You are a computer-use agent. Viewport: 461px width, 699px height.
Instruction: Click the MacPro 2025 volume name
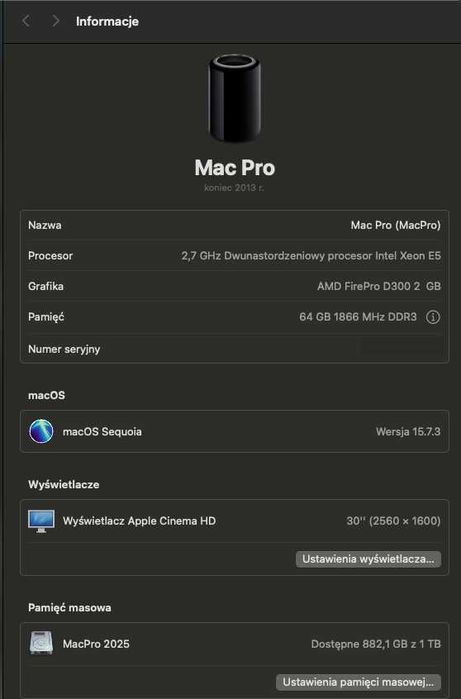coord(96,644)
